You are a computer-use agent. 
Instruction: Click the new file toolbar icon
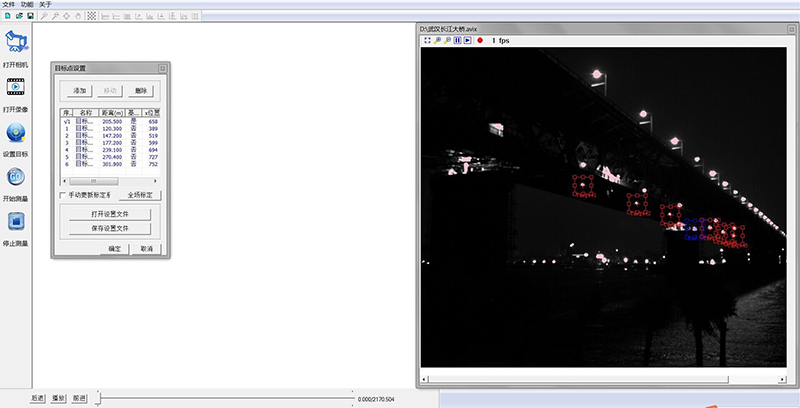coord(7,16)
